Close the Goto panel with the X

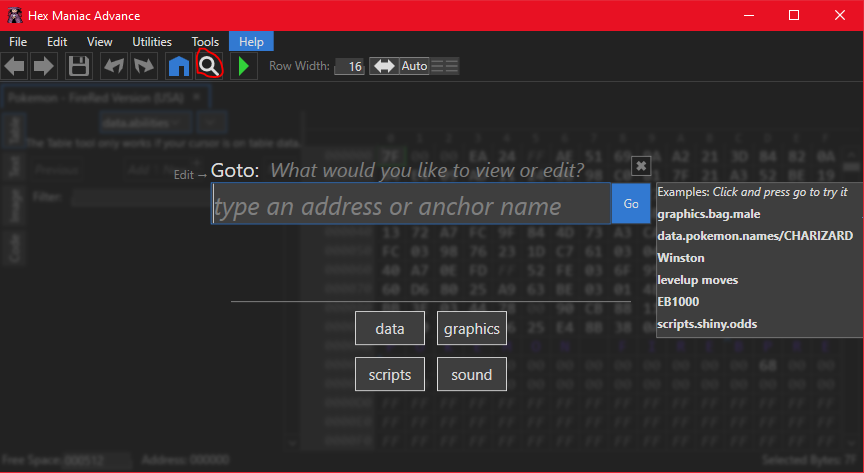(x=641, y=166)
